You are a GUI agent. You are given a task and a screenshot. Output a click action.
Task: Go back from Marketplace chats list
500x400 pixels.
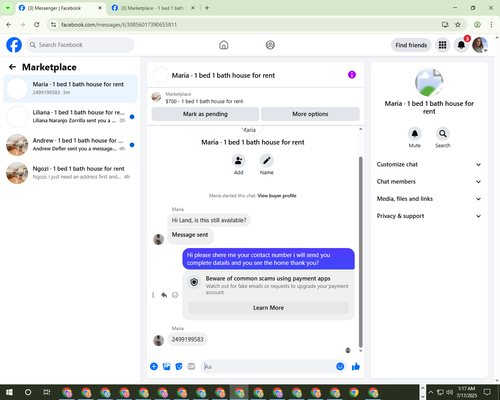tap(12, 67)
